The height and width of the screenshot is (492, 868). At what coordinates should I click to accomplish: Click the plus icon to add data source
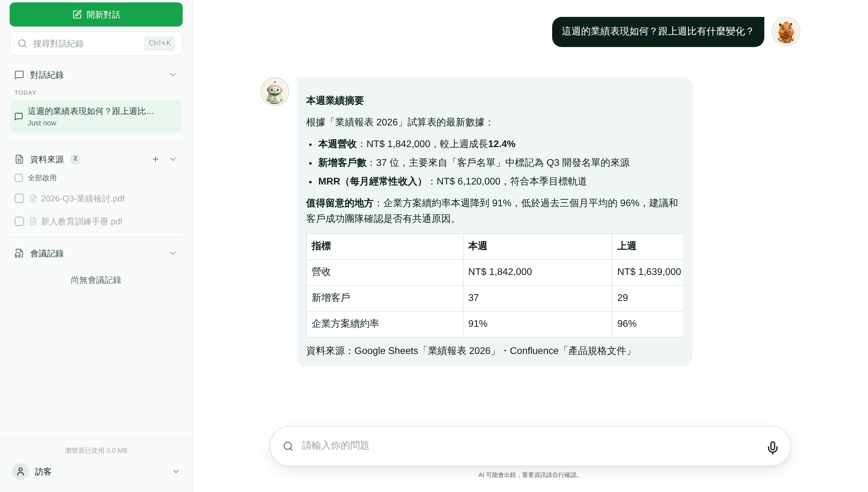point(155,159)
